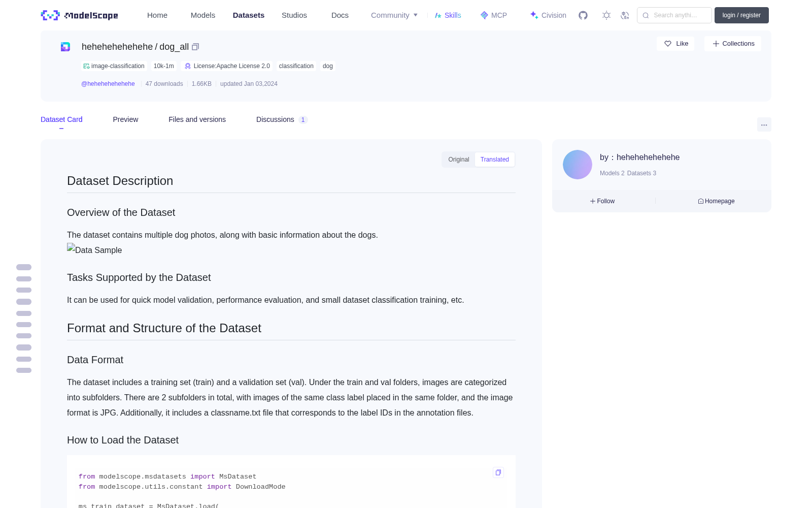Expand the Community dropdown menu
Screen dimensions: 812x508
tap(394, 15)
